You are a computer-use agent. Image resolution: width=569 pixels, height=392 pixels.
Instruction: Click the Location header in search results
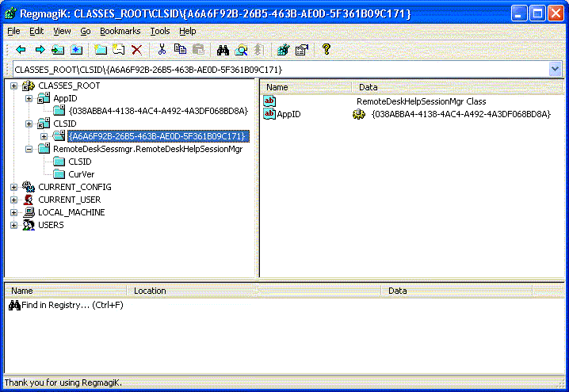pos(254,291)
